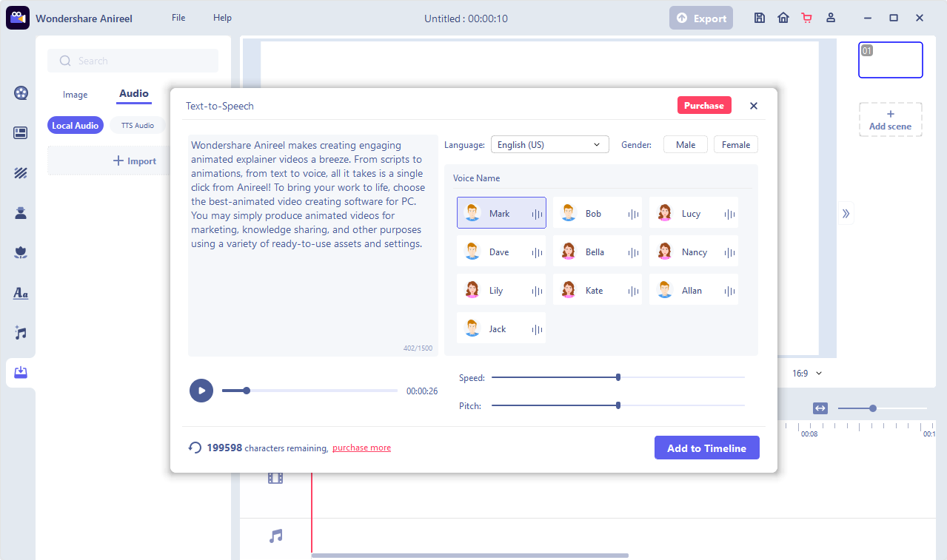This screenshot has height=560, width=947.
Task: Open the user account icon
Action: 831,18
